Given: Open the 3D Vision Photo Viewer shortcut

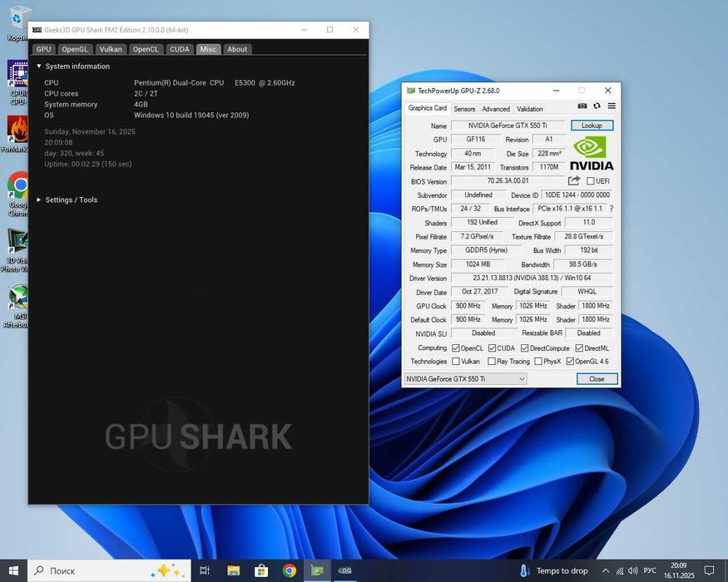Looking at the screenshot, I should pos(16,250).
